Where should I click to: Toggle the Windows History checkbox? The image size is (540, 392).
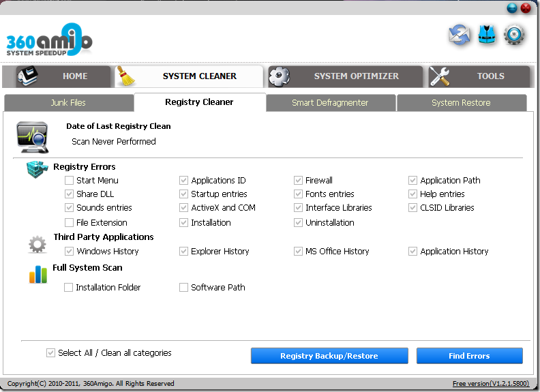[x=70, y=251]
